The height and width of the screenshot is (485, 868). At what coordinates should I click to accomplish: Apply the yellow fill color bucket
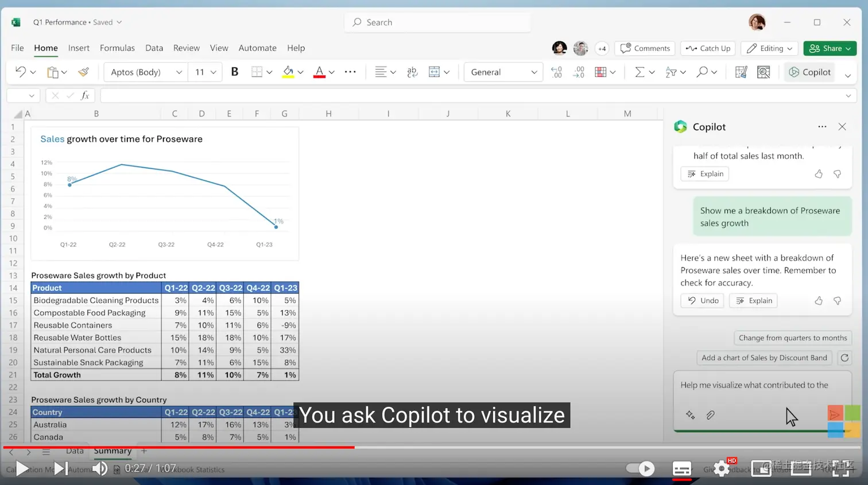point(288,72)
